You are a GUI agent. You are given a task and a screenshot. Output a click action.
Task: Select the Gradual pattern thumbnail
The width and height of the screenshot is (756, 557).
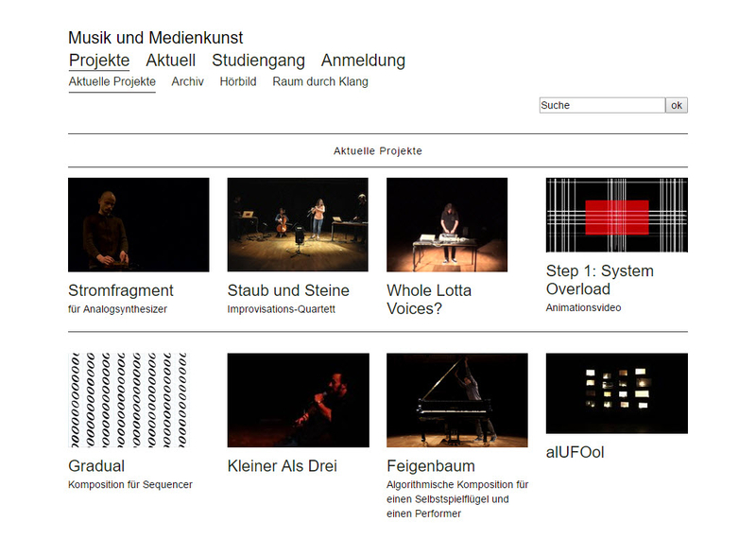coord(128,400)
